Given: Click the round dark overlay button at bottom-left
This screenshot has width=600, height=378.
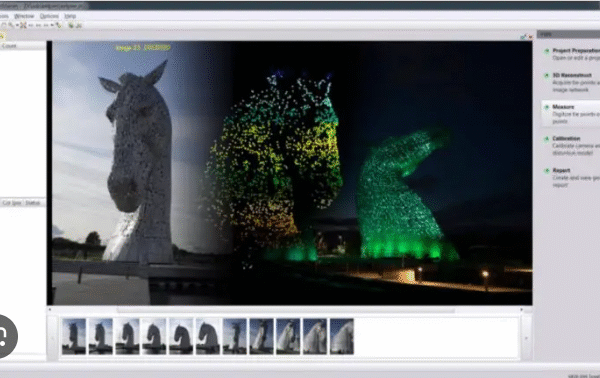Looking at the screenshot, I should click(x=2, y=336).
